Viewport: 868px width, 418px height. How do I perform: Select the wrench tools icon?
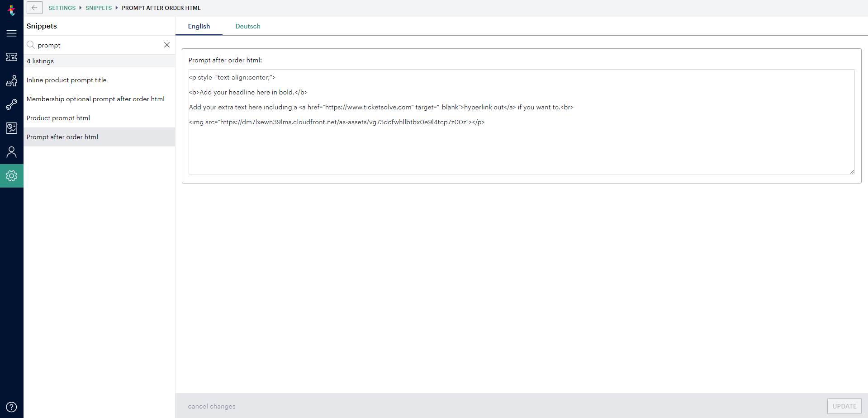(x=12, y=104)
